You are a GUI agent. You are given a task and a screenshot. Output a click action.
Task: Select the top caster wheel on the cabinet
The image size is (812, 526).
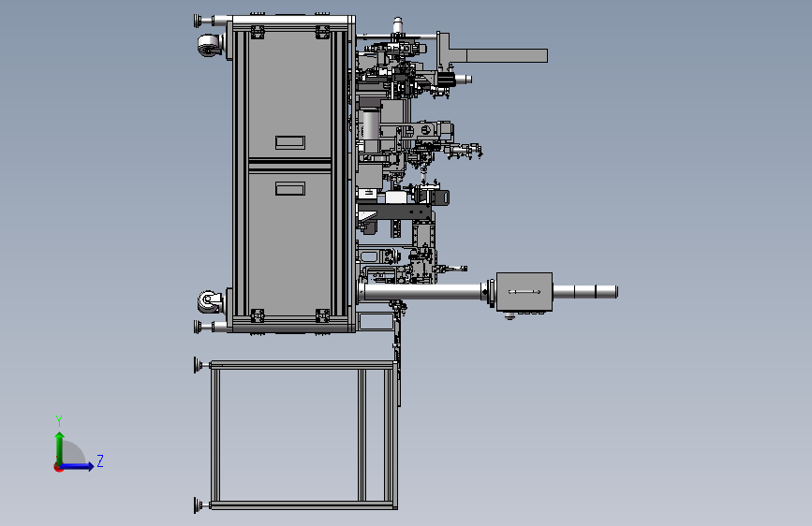click(209, 45)
